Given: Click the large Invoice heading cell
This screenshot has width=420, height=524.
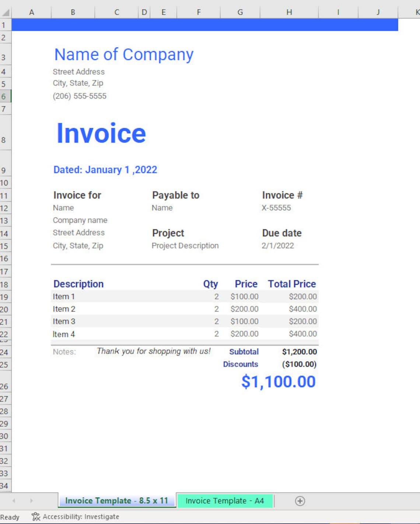Looking at the screenshot, I should (101, 133).
